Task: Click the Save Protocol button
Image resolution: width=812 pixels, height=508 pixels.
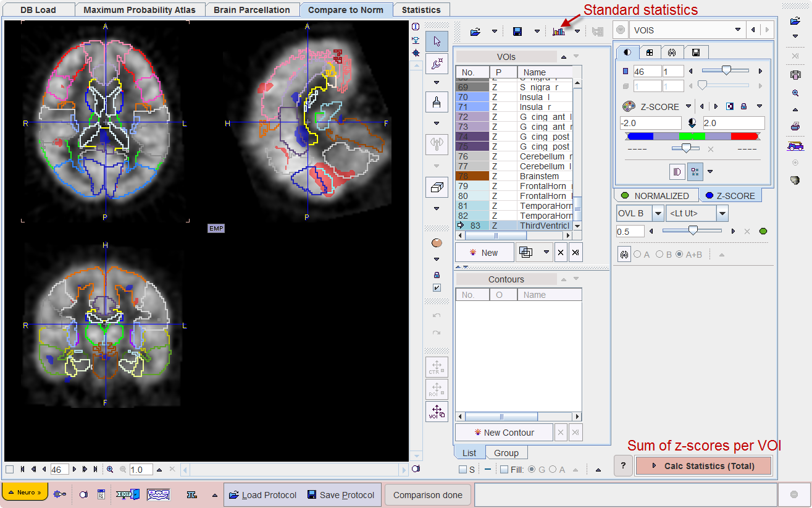Action: tap(341, 495)
